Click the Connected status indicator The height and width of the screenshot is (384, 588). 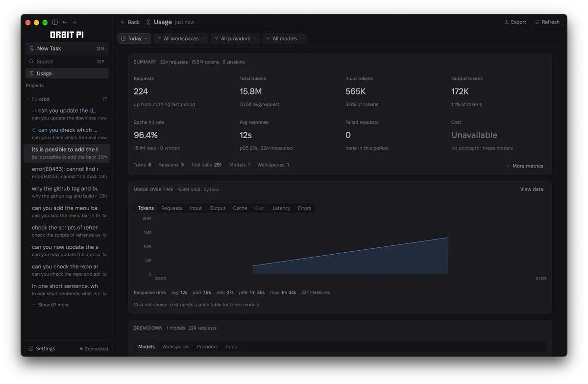click(x=94, y=349)
